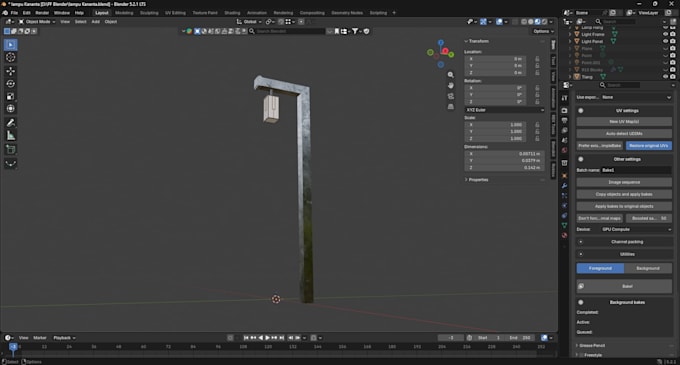Toggle camera view icon in viewport
The image size is (680, 365).
(451, 96)
